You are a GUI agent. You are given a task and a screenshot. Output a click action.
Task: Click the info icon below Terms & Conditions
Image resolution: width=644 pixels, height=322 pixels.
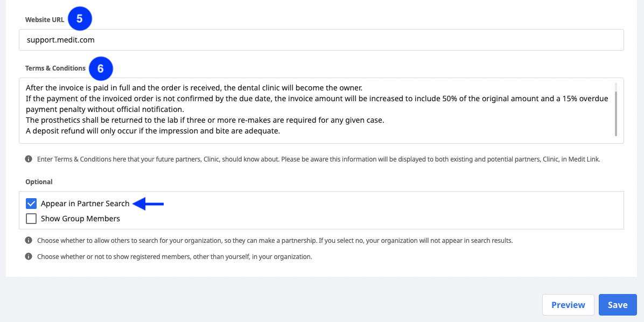coord(29,159)
